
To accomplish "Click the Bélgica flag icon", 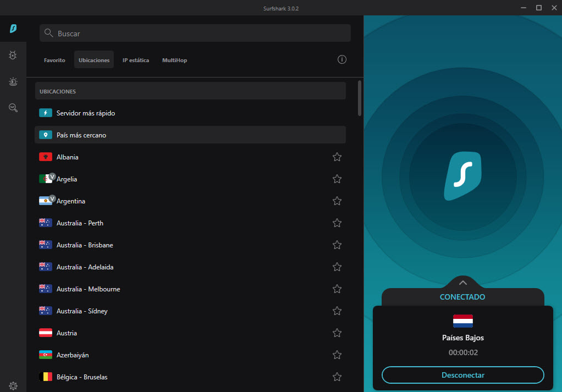I will (46, 377).
